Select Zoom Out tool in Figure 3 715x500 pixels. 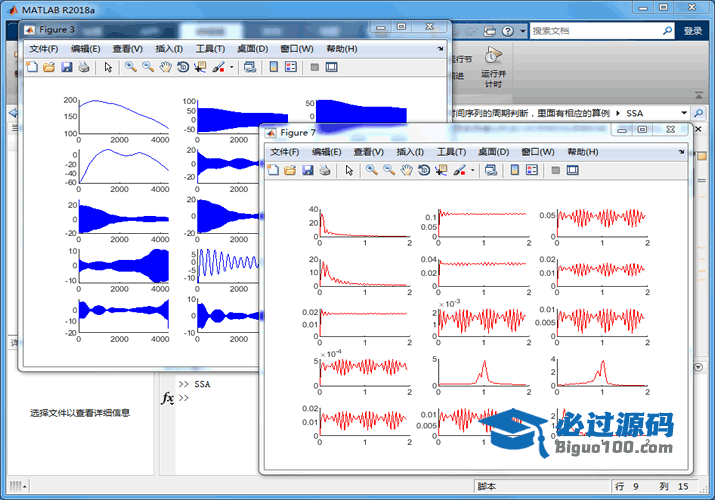(x=148, y=67)
